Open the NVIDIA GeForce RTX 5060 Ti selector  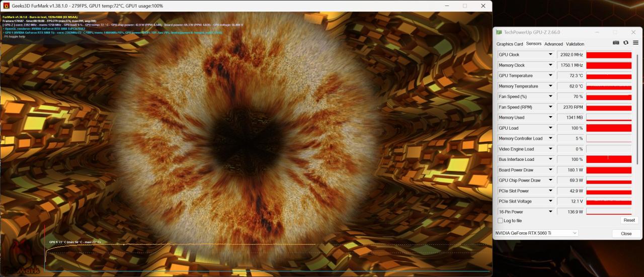tap(536, 233)
